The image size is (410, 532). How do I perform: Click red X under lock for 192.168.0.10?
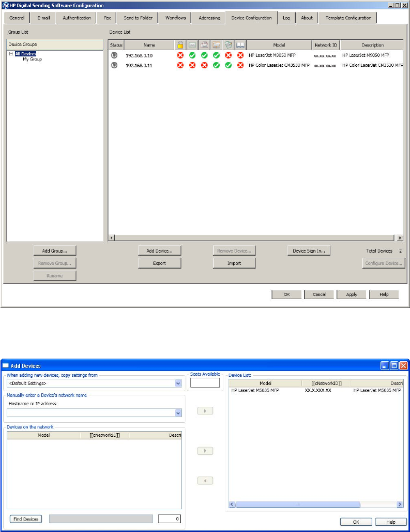coord(180,55)
